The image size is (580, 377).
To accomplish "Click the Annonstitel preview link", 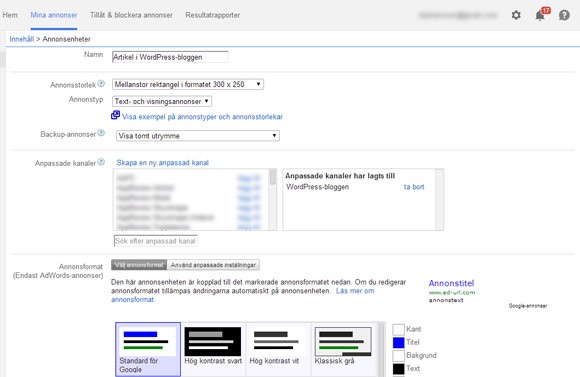I will click(x=451, y=283).
